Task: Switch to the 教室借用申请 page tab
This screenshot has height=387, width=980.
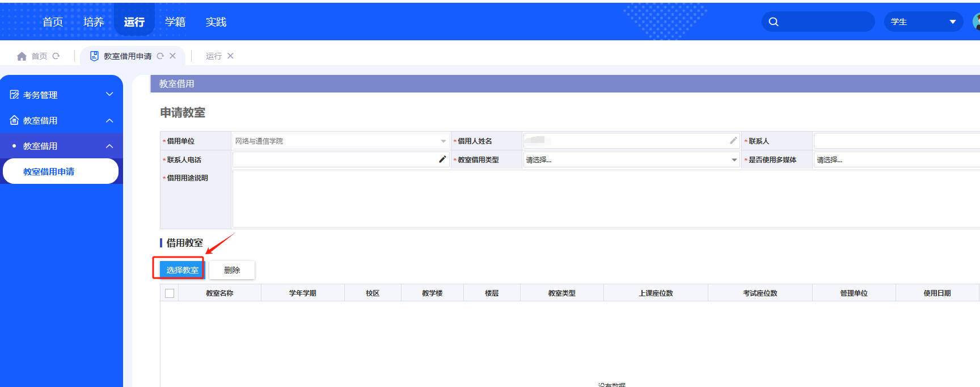Action: (x=128, y=56)
